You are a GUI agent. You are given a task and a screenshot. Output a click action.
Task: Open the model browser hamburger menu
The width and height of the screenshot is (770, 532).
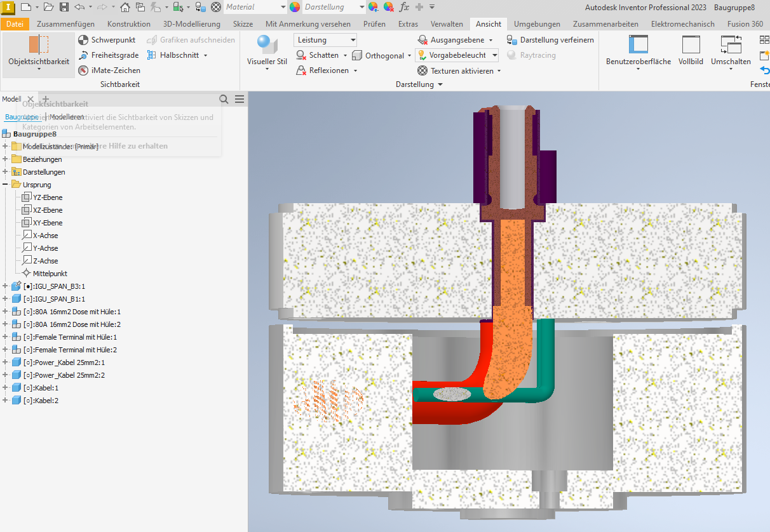click(240, 99)
